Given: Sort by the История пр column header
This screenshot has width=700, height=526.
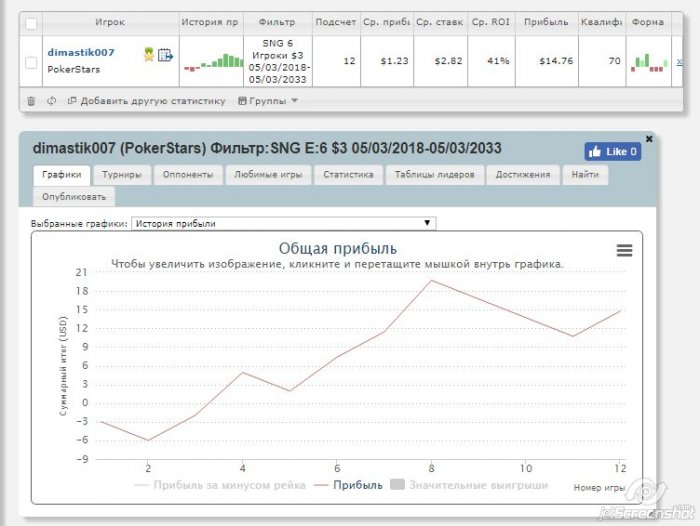Looking at the screenshot, I should [x=210, y=22].
